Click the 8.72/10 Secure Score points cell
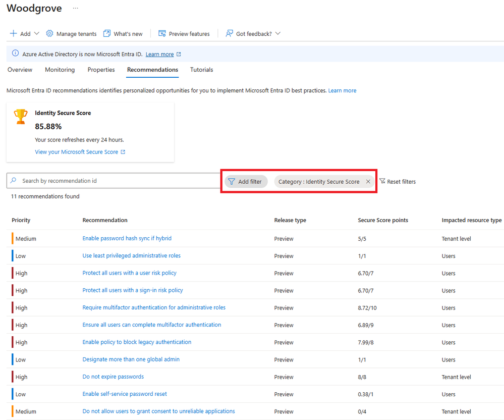Screen dimensions: 504x420 click(367, 308)
